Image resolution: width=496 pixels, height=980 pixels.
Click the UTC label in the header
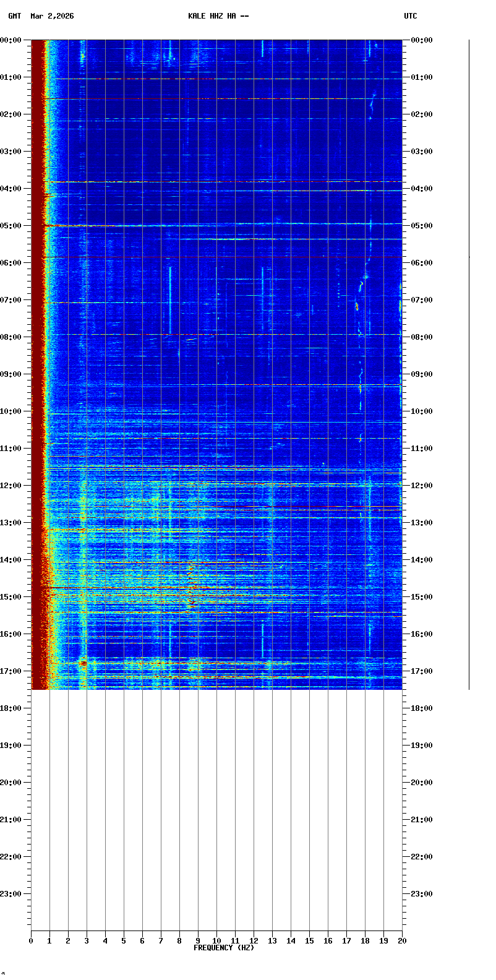[411, 16]
